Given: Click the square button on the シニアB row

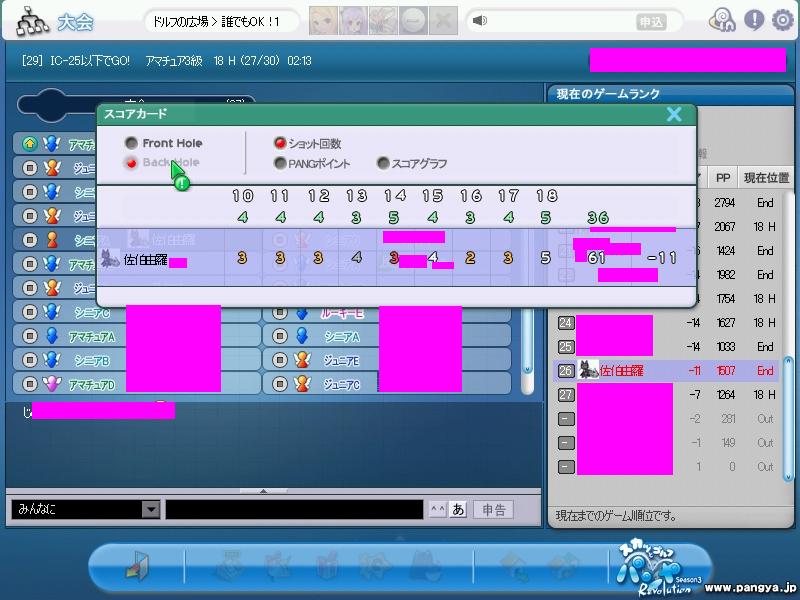Looking at the screenshot, I should point(30,360).
